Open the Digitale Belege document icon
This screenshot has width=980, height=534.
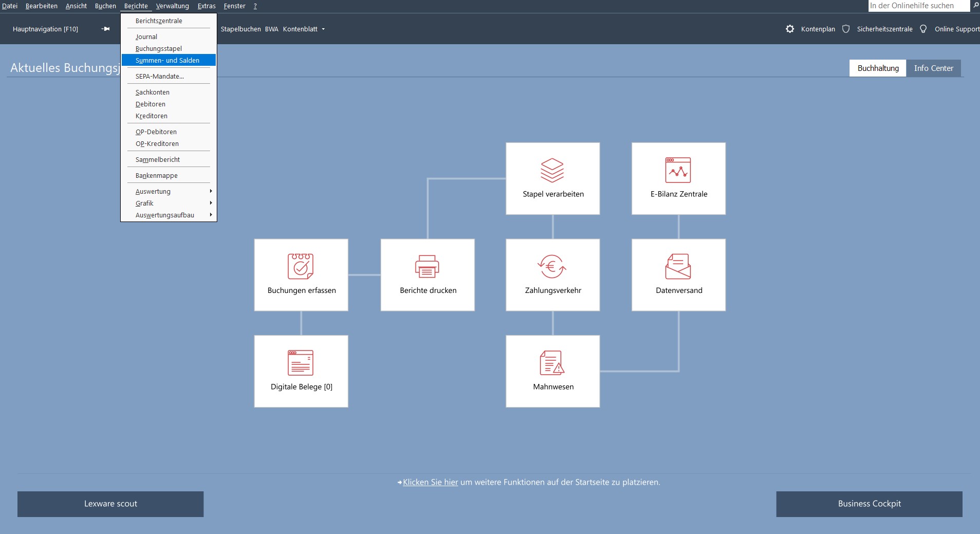(300, 363)
